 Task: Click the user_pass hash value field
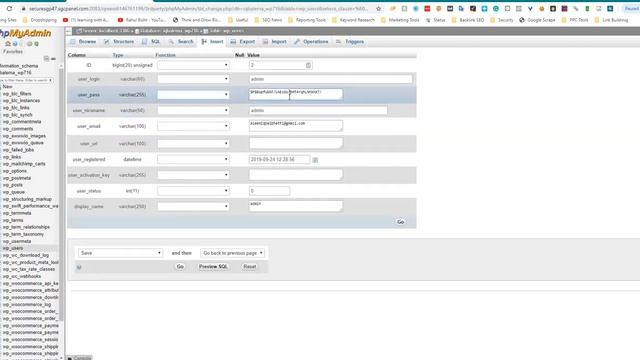coord(296,94)
